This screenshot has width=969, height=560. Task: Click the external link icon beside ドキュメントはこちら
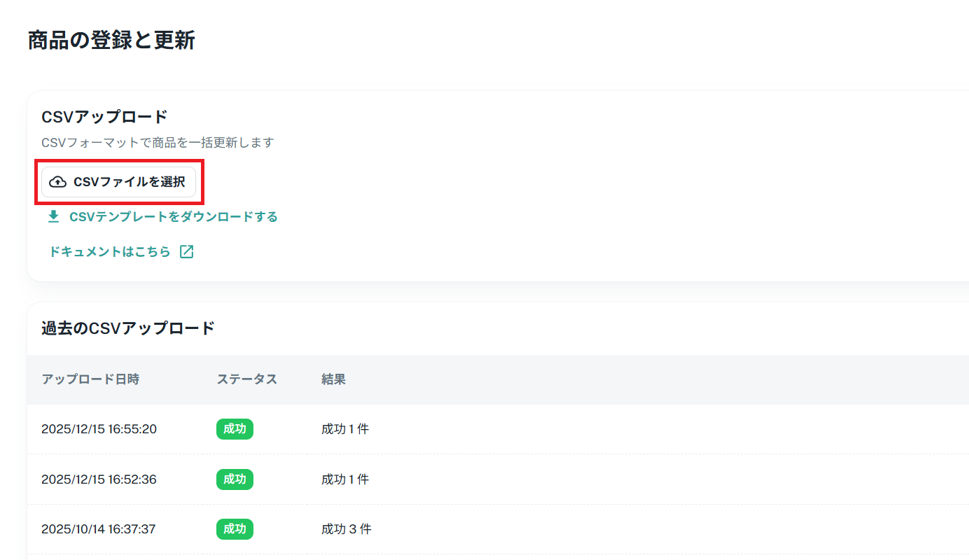pos(186,252)
